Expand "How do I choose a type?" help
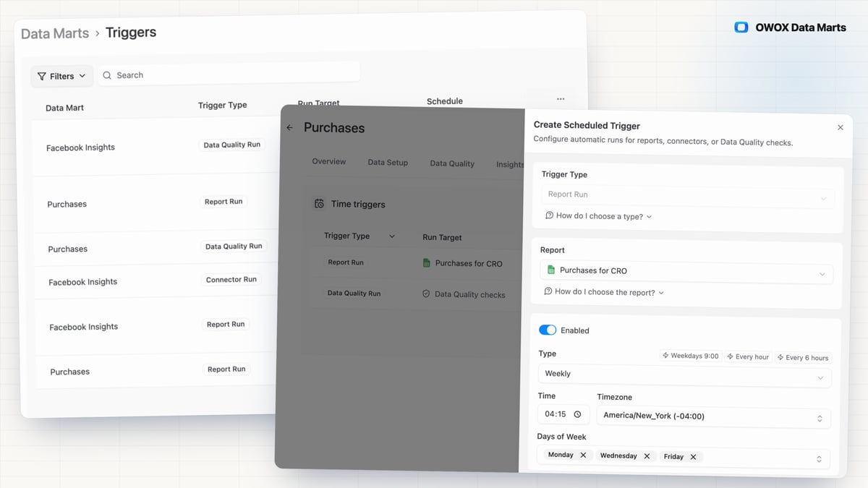This screenshot has height=488, width=868. point(599,216)
